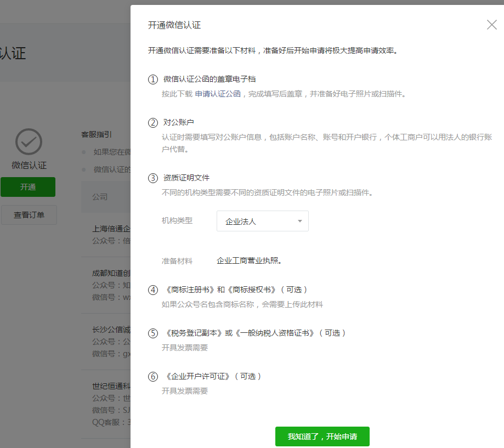The height and width of the screenshot is (448, 504).
Task: Click step 3 circled number icon
Action: tap(152, 178)
